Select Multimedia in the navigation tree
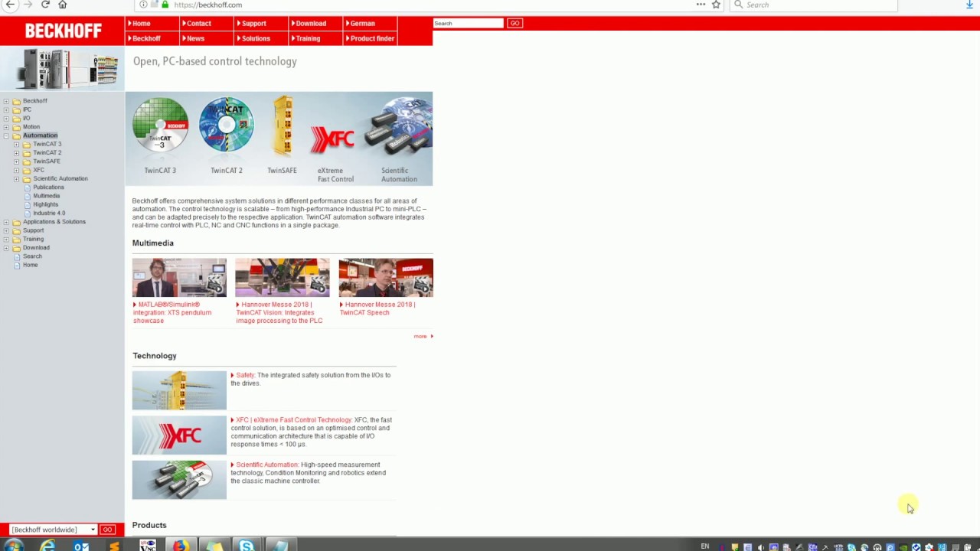Image resolution: width=980 pixels, height=551 pixels. pos(46,196)
